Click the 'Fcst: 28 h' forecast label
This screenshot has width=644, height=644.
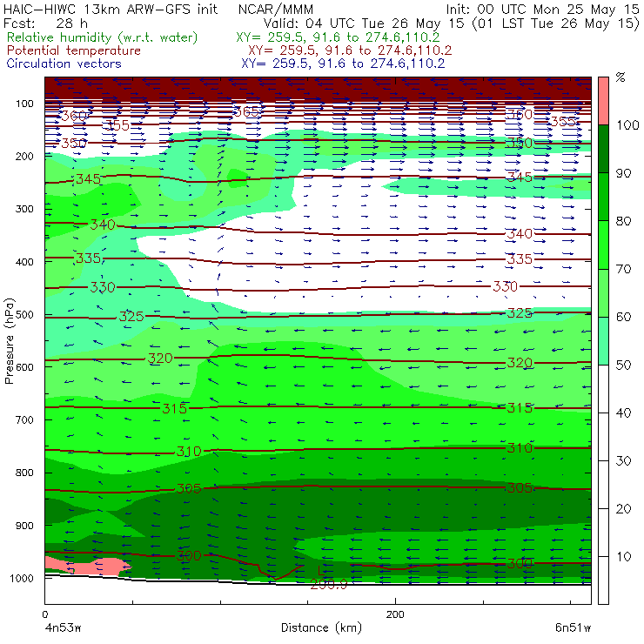click(45, 23)
